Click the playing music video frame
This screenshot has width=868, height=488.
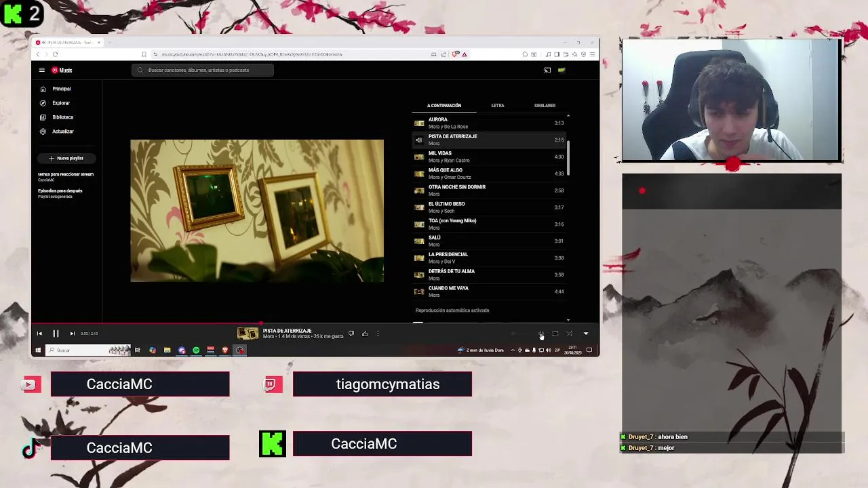pos(257,211)
